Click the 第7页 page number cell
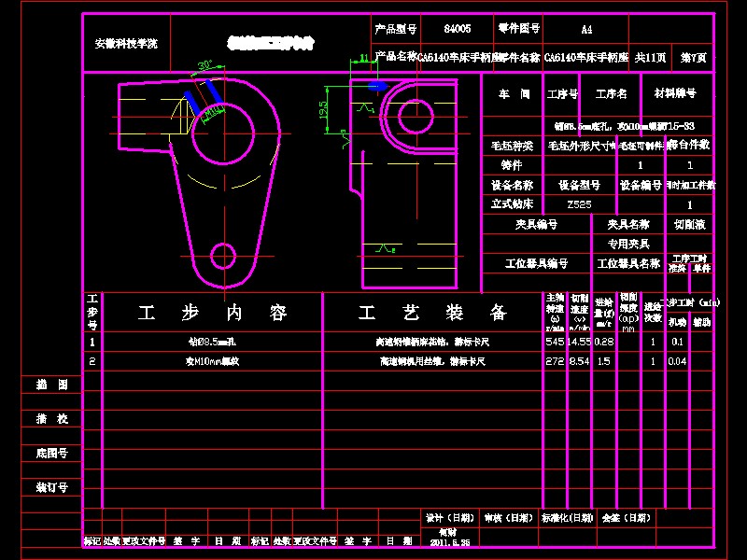The image size is (747, 560). pyautogui.click(x=694, y=58)
